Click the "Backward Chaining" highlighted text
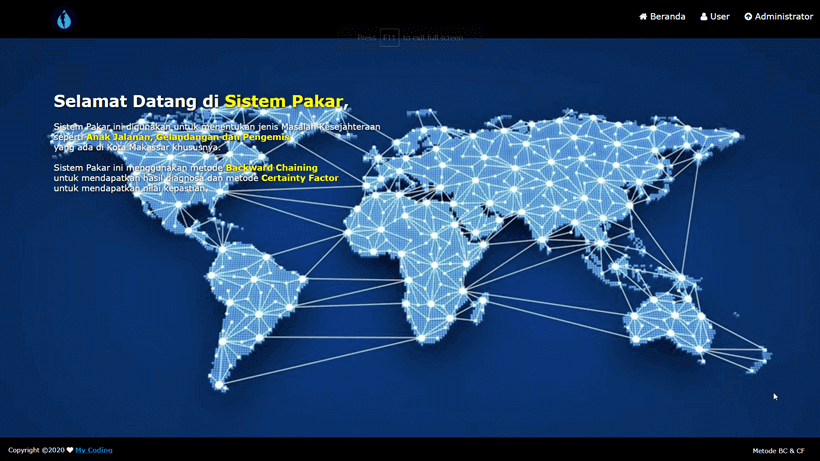Viewport: 820px width, 461px height. pyautogui.click(x=271, y=168)
